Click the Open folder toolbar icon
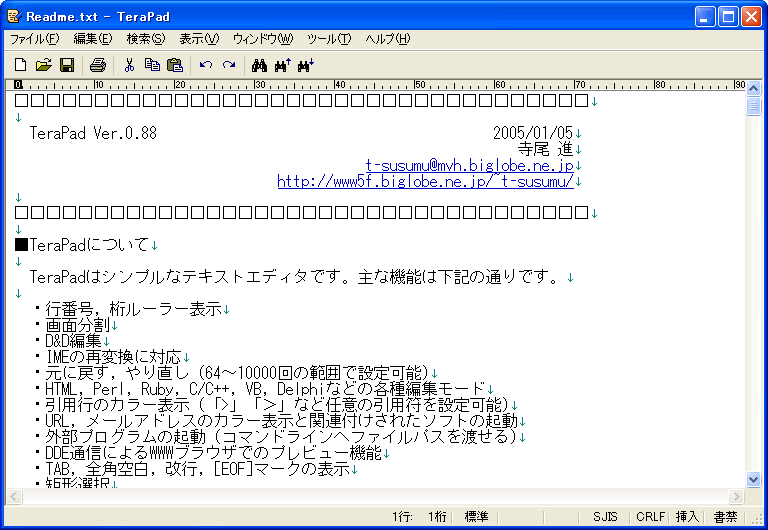The image size is (768, 530). (x=43, y=65)
